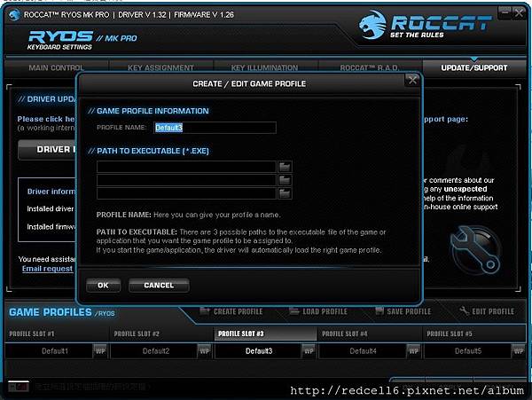Select Profile Slot #4 tab

pyautogui.click(x=370, y=333)
